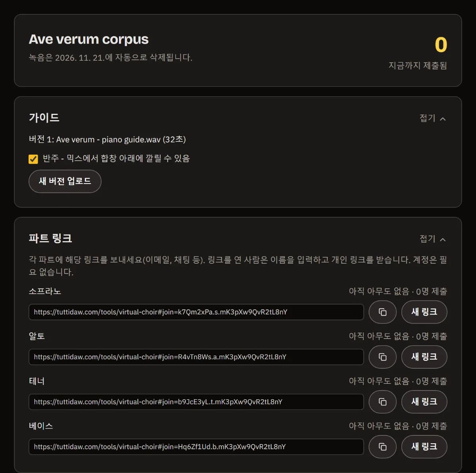Copy the 알토 part link
476x473 pixels.
pyautogui.click(x=382, y=357)
